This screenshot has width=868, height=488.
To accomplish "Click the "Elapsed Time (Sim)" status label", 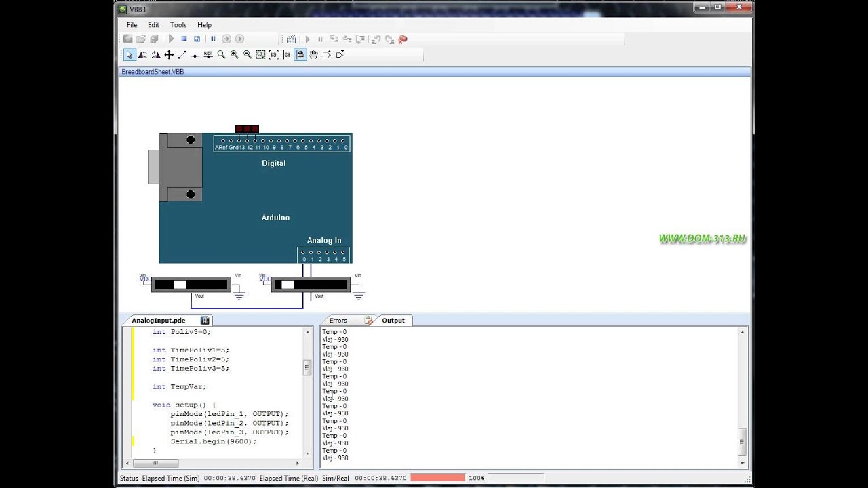I will [171, 479].
